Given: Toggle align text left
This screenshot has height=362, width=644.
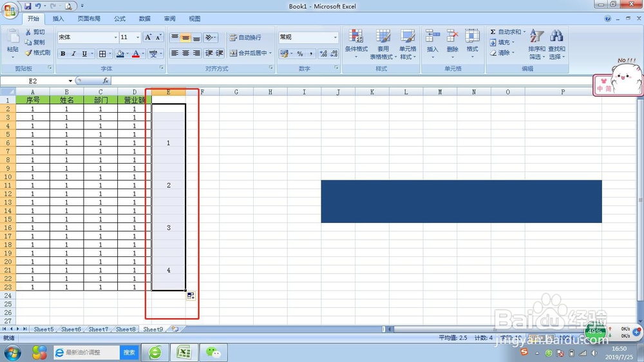Looking at the screenshot, I should click(175, 53).
